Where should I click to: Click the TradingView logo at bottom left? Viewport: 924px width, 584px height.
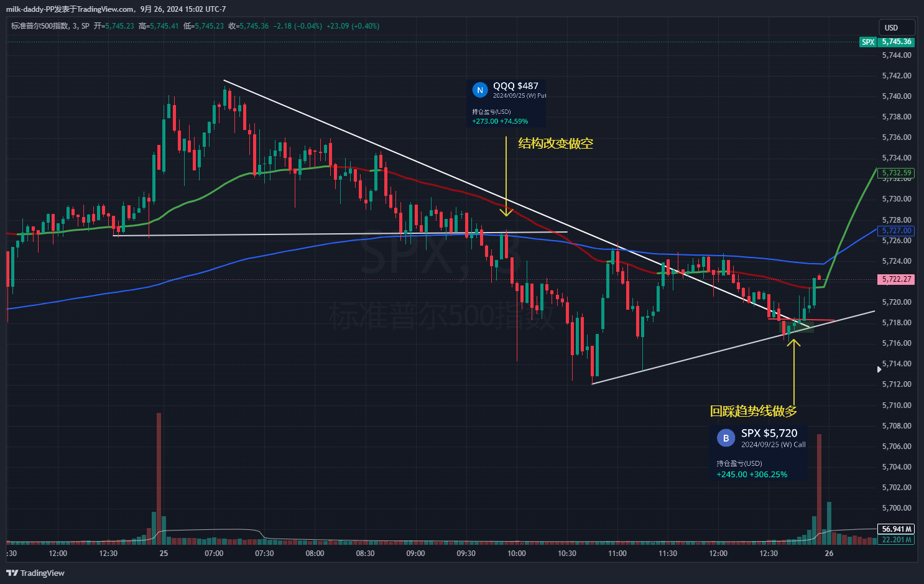(36, 573)
